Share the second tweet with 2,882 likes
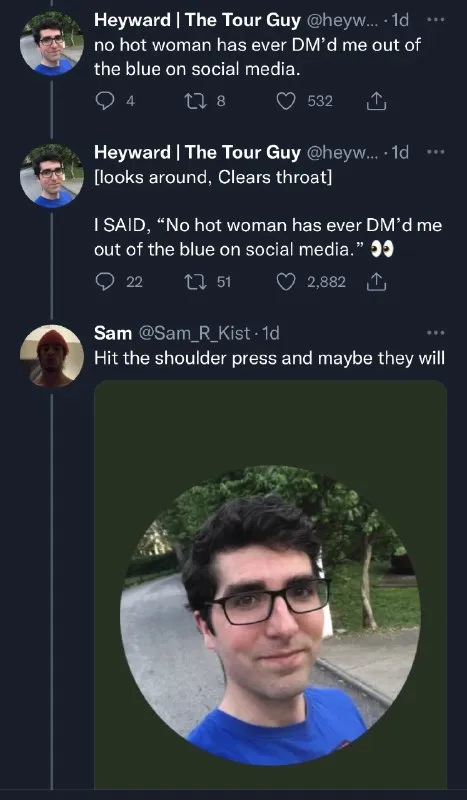467x800 pixels. tap(377, 282)
